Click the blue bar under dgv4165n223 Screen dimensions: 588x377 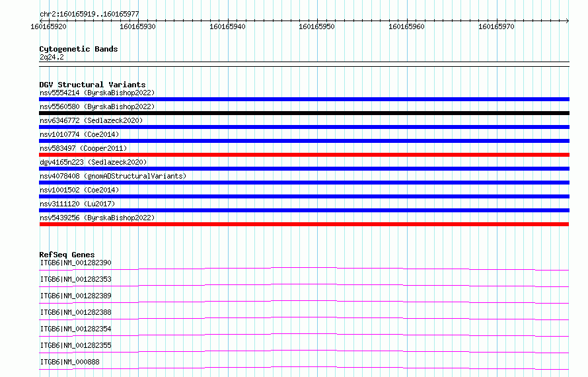coord(304,169)
